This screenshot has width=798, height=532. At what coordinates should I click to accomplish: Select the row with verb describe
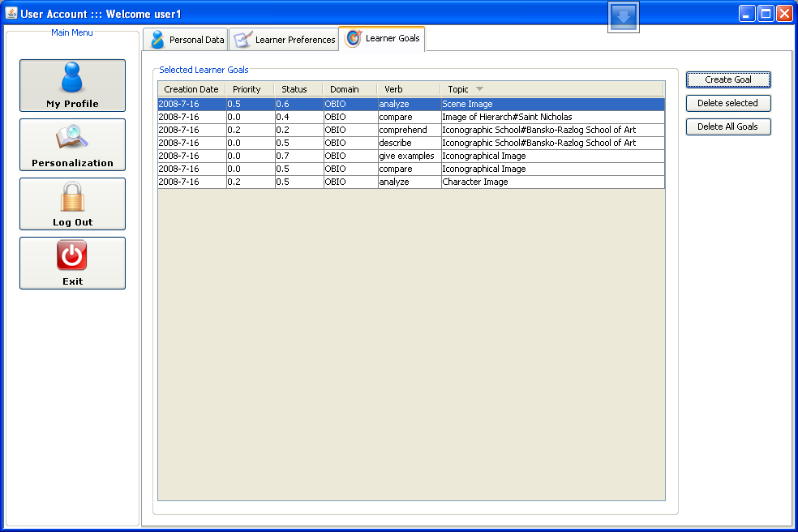[x=411, y=143]
